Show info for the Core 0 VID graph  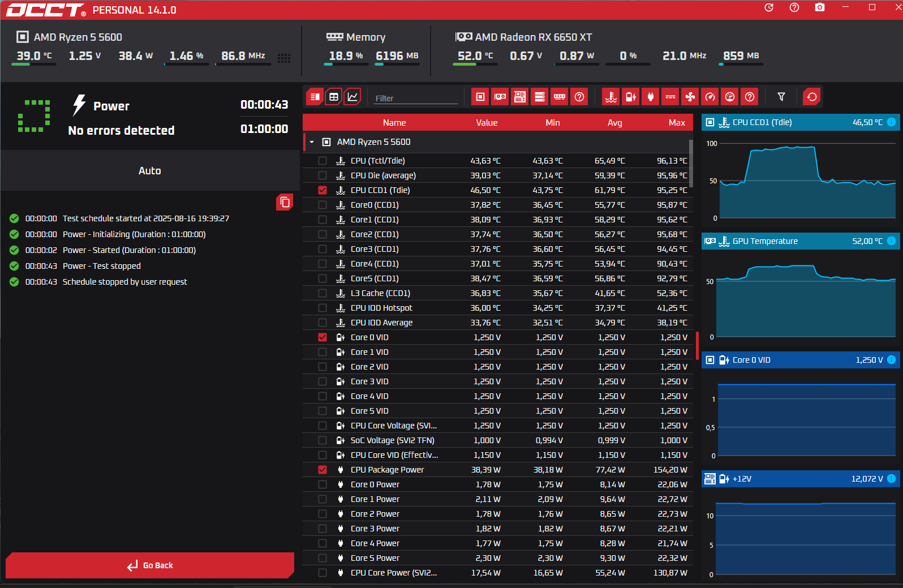click(891, 360)
